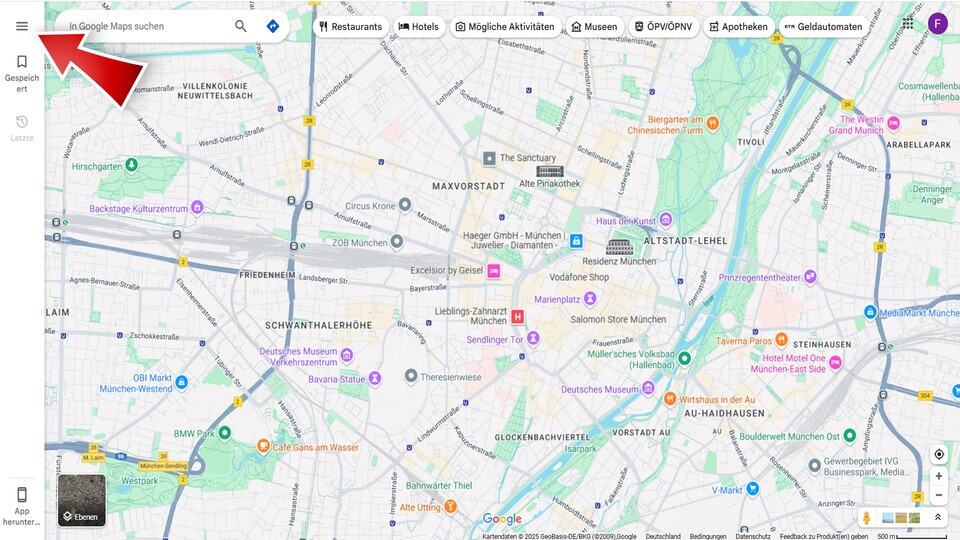The width and height of the screenshot is (960, 540).
Task: Select the Marienplatz map marker
Action: [x=590, y=298]
